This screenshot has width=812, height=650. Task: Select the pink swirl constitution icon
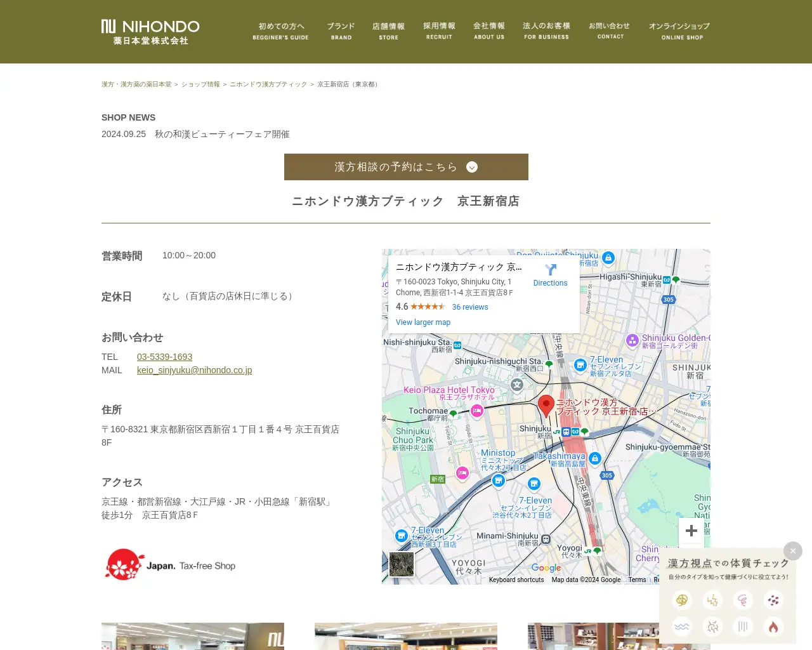pyautogui.click(x=743, y=600)
